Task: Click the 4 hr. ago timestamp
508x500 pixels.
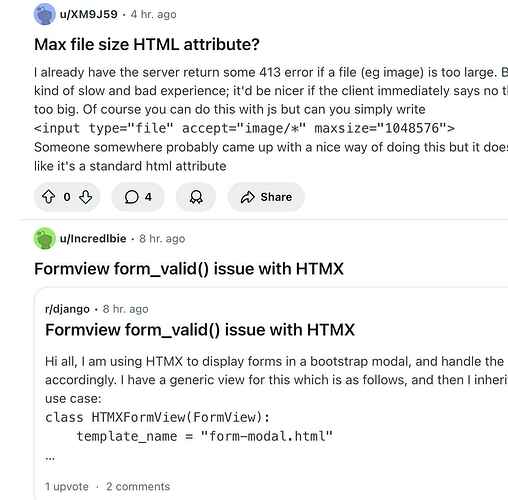Action: click(153, 14)
